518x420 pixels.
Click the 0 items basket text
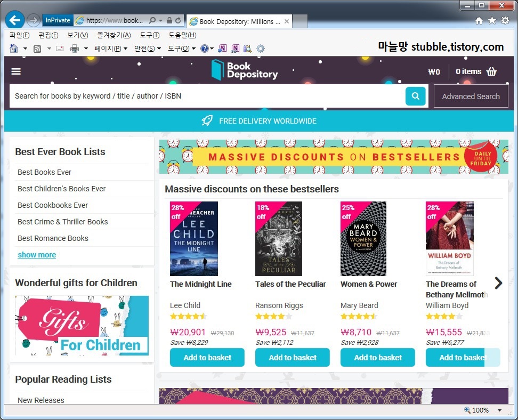pos(468,71)
